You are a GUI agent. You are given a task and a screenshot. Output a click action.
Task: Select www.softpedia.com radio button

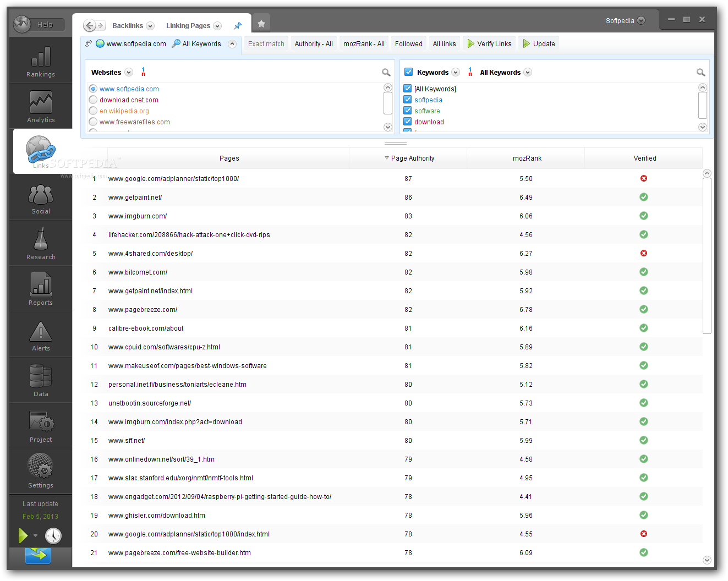pyautogui.click(x=93, y=89)
